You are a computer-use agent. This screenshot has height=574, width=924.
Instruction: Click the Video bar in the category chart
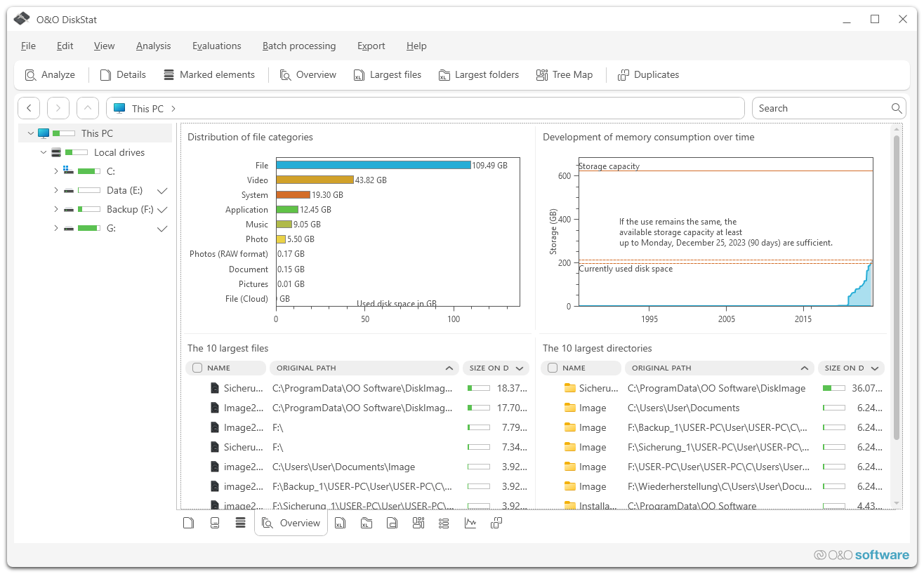click(x=315, y=180)
